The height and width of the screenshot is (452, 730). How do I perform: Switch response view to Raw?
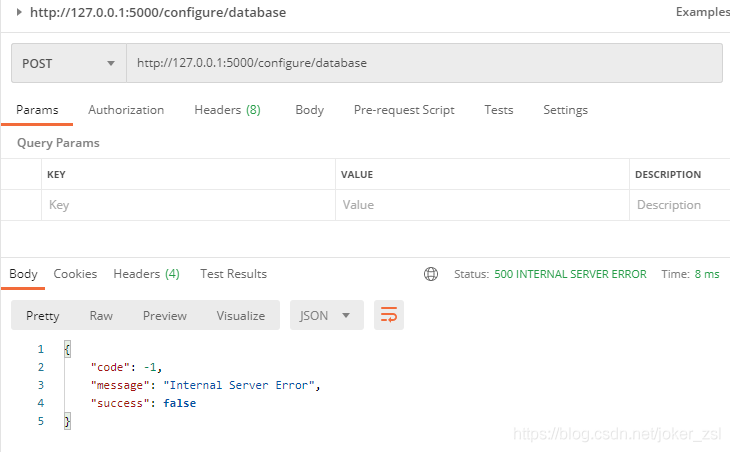click(x=101, y=315)
